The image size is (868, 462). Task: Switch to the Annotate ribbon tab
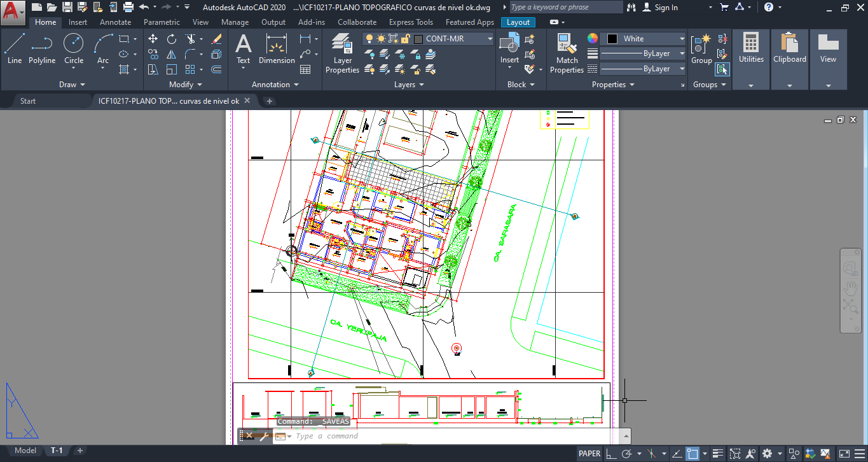click(115, 22)
